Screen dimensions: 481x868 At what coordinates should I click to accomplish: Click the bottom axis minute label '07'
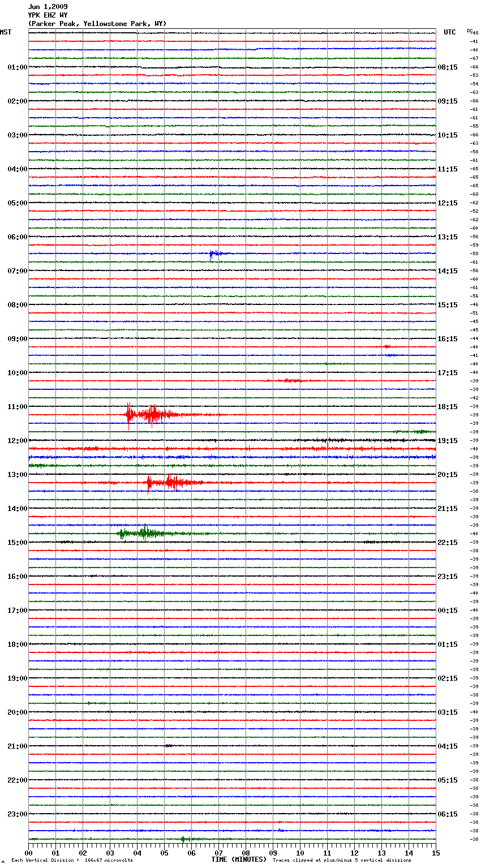pyautogui.click(x=218, y=853)
